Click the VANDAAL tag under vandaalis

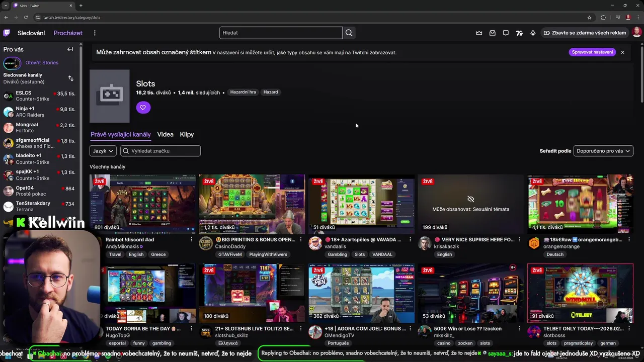pos(382,254)
